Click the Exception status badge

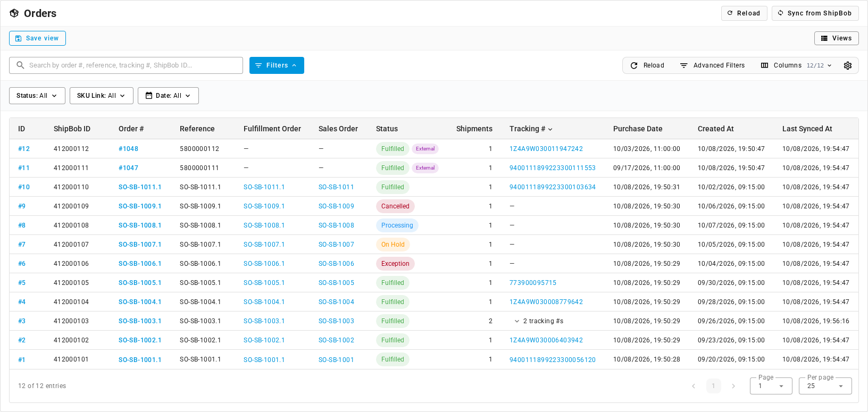click(x=395, y=264)
